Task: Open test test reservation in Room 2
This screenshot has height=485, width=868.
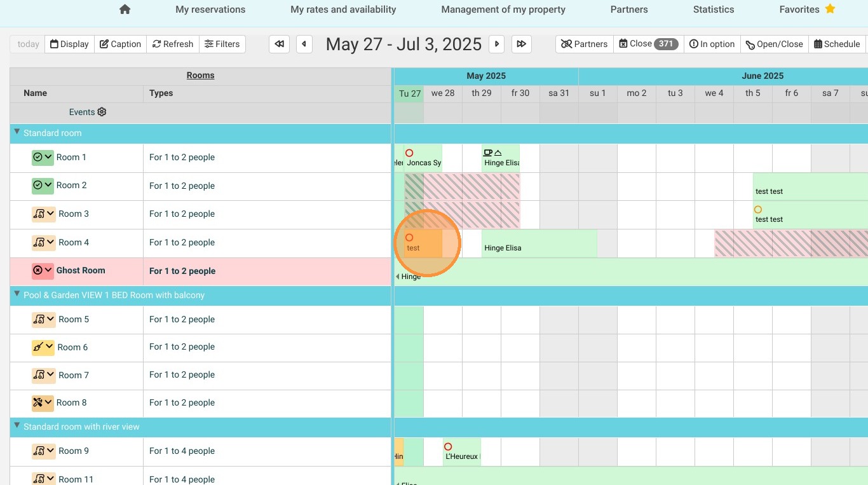Action: [810, 186]
